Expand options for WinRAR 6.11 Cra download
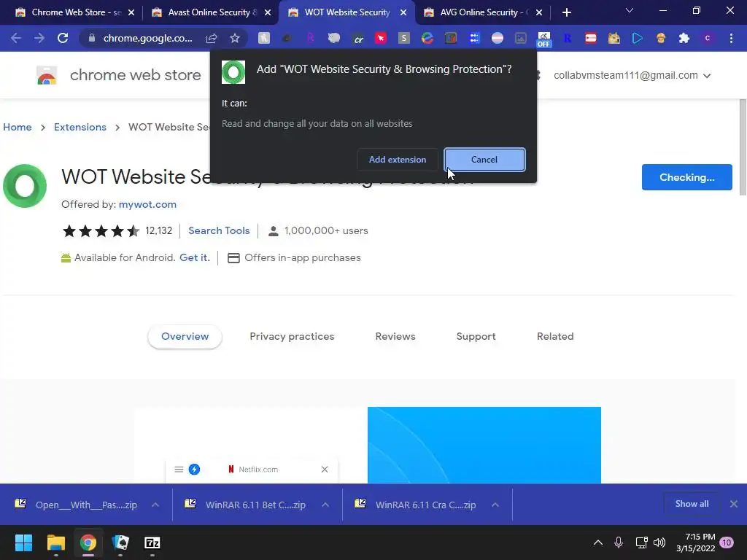The height and width of the screenshot is (560, 747). click(x=495, y=505)
